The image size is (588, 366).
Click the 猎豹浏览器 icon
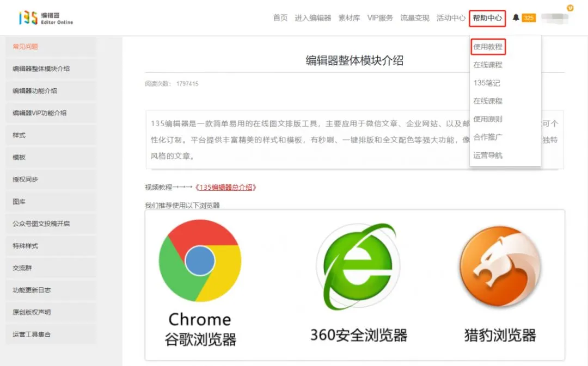[500, 266]
